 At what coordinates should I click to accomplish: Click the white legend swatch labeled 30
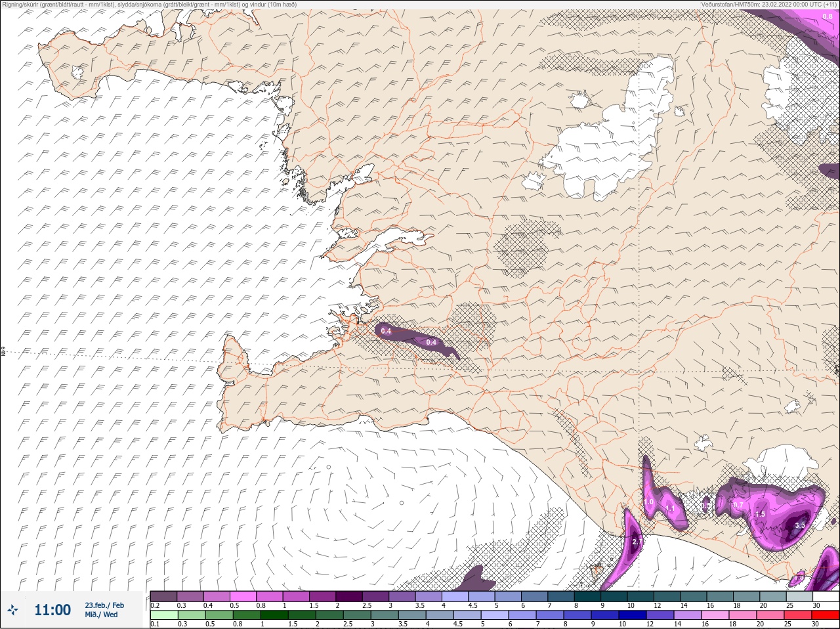click(x=825, y=596)
